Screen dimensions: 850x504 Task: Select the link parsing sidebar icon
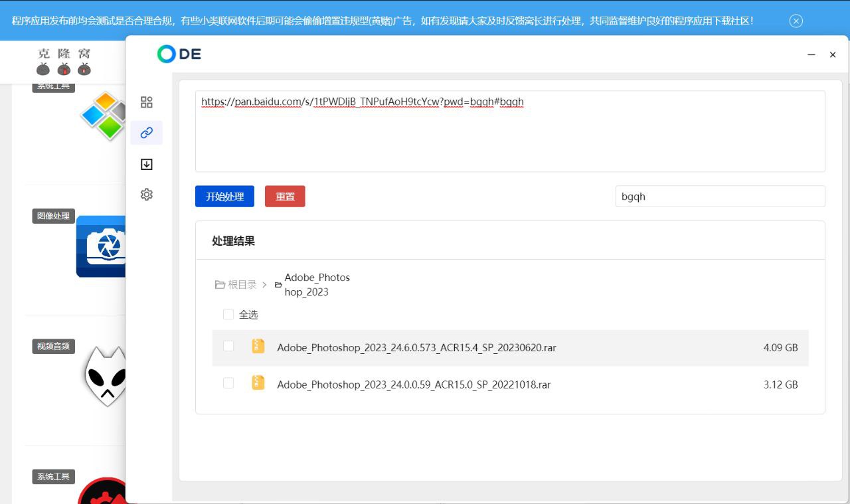(147, 133)
